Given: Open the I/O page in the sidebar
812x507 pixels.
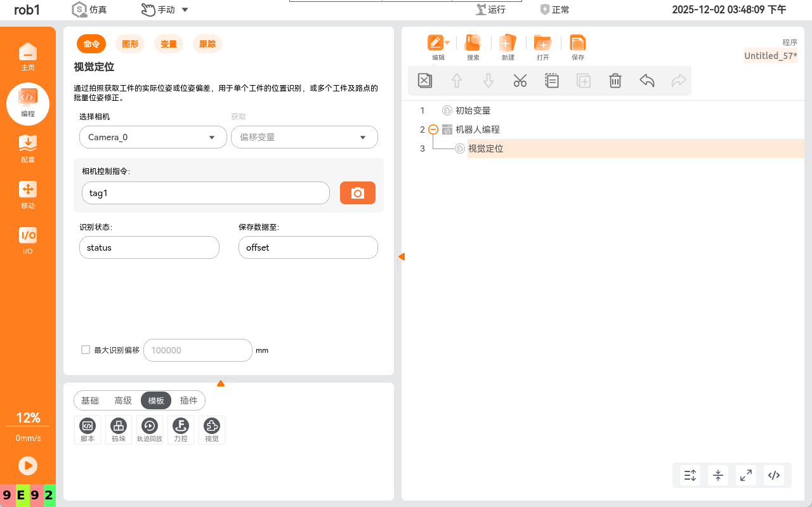Looking at the screenshot, I should [28, 240].
